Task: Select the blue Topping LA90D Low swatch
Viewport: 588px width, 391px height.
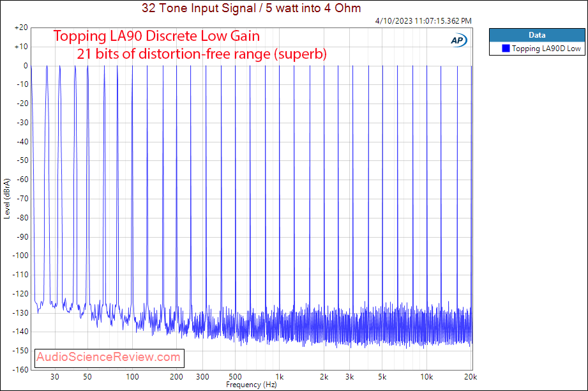Action: tap(506, 49)
